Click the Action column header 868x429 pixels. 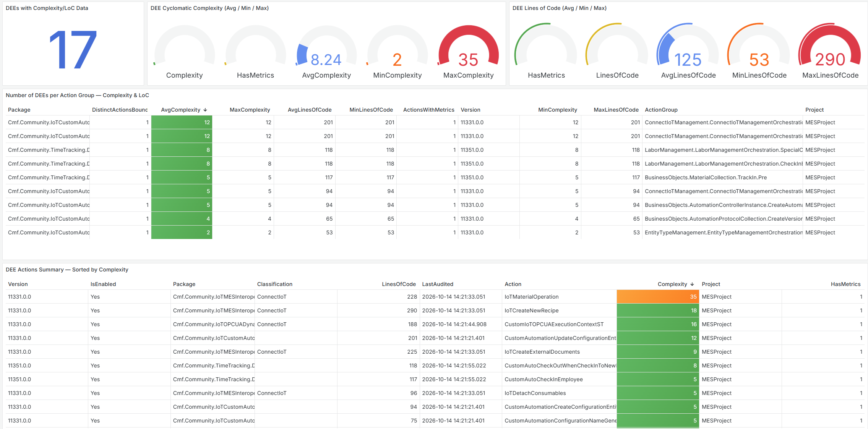pos(513,284)
